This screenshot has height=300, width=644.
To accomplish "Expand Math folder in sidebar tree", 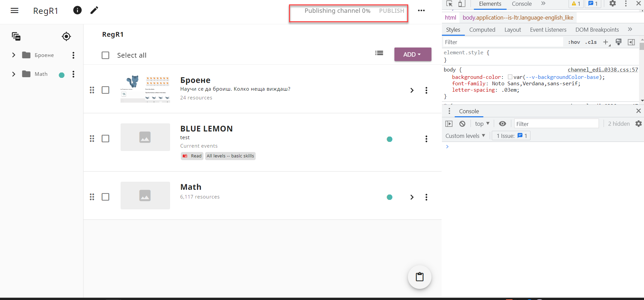I will [x=14, y=74].
